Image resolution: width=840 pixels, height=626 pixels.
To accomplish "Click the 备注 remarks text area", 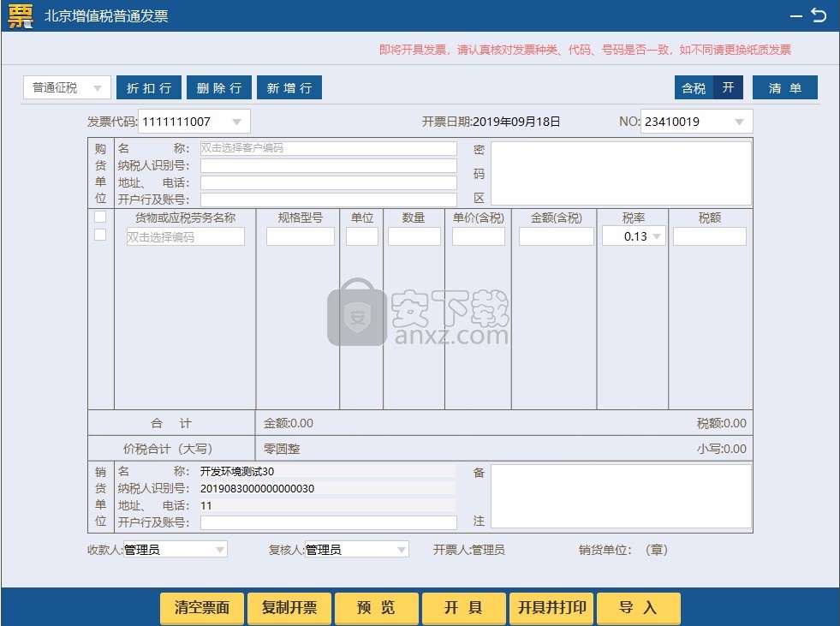I will coord(621,496).
